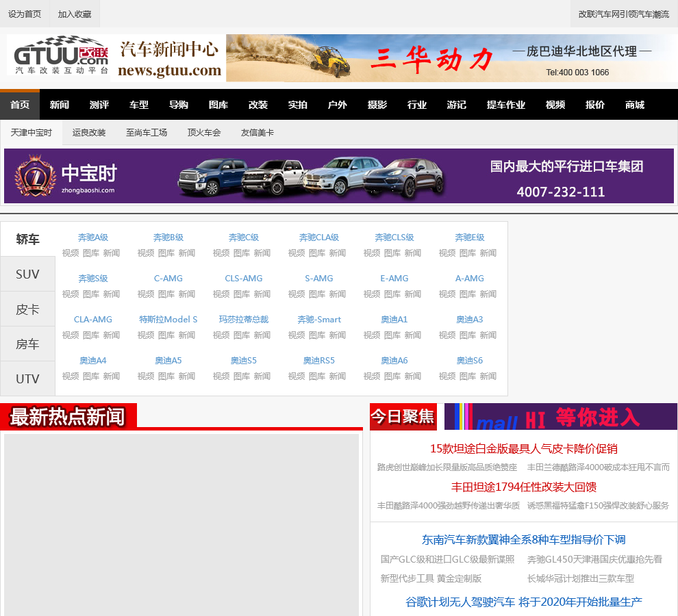Open the 奥迪RS5 model link
This screenshot has width=678, height=616.
point(319,361)
